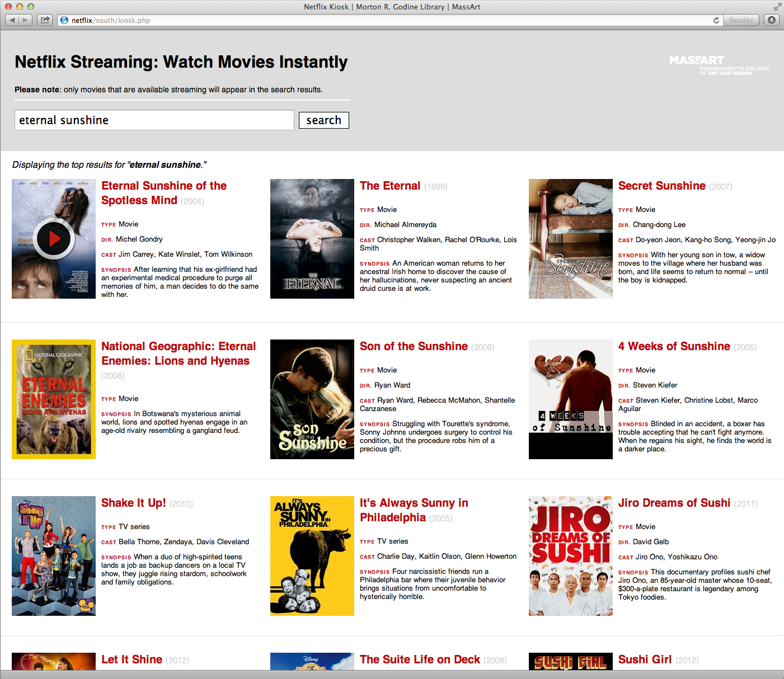Click the globe site icon in address bar

pos(64,20)
